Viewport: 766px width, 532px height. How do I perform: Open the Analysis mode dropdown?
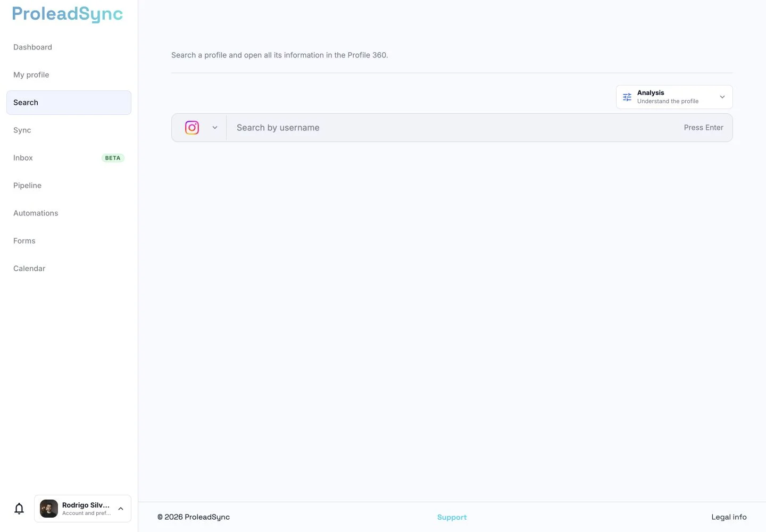click(675, 97)
